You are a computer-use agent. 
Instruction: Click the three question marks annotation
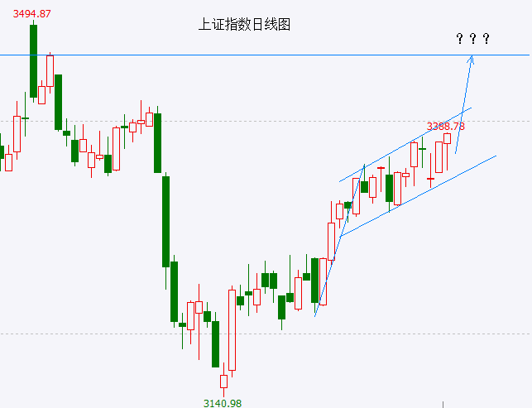tap(472, 38)
